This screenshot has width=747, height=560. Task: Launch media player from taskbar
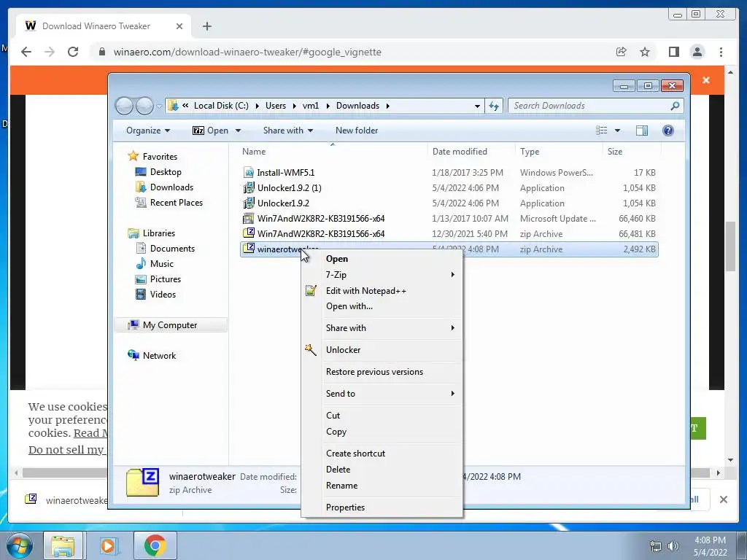click(108, 545)
